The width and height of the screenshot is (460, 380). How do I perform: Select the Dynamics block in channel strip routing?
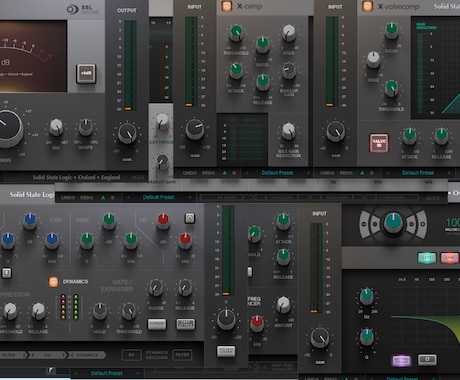coord(87,355)
